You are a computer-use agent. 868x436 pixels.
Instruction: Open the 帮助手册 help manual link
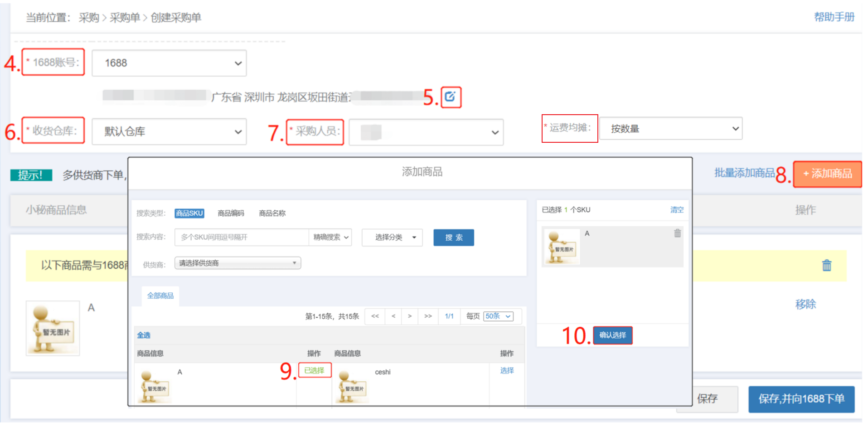tap(834, 17)
